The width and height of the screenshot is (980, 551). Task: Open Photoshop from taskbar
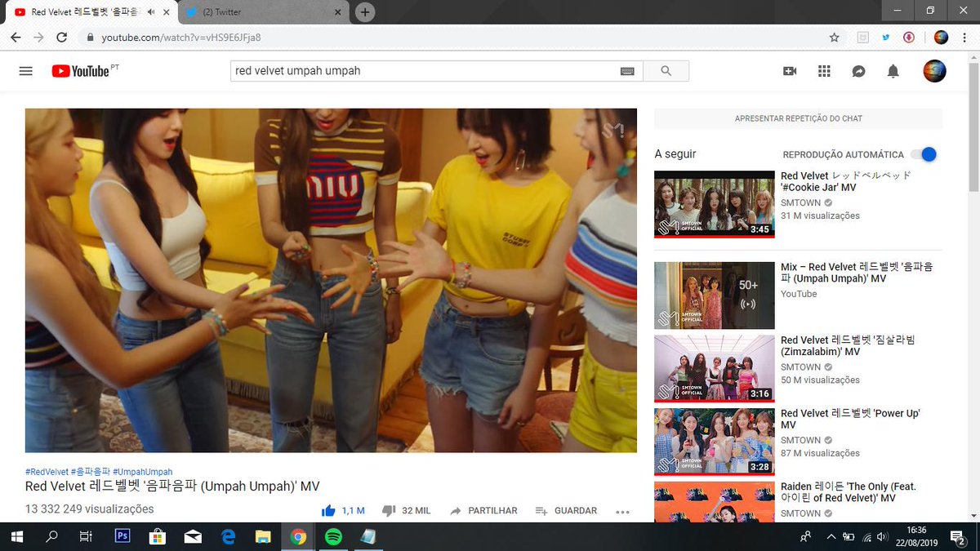(x=122, y=537)
